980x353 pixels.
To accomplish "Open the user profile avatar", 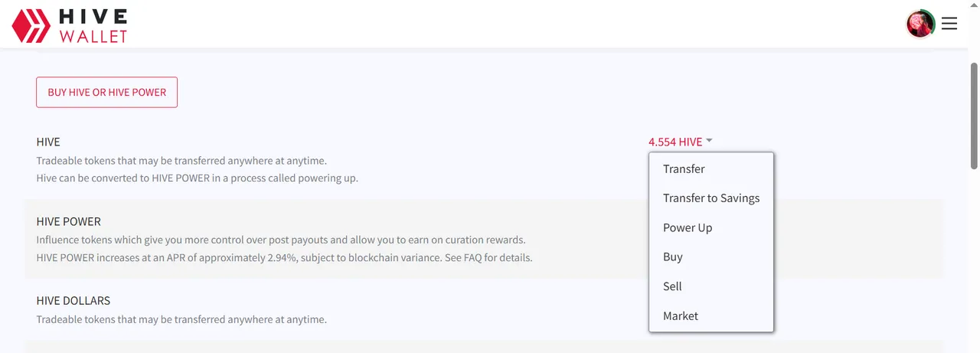I will (920, 24).
